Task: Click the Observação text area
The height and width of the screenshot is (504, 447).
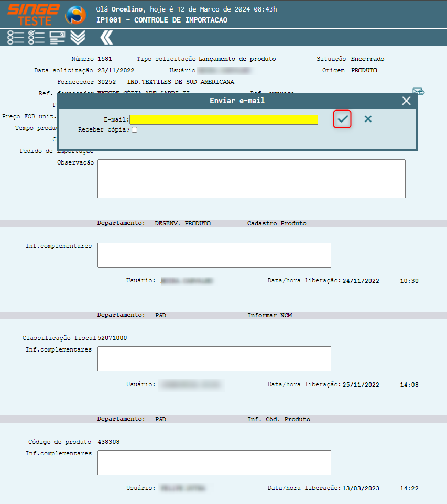Action: click(x=251, y=179)
